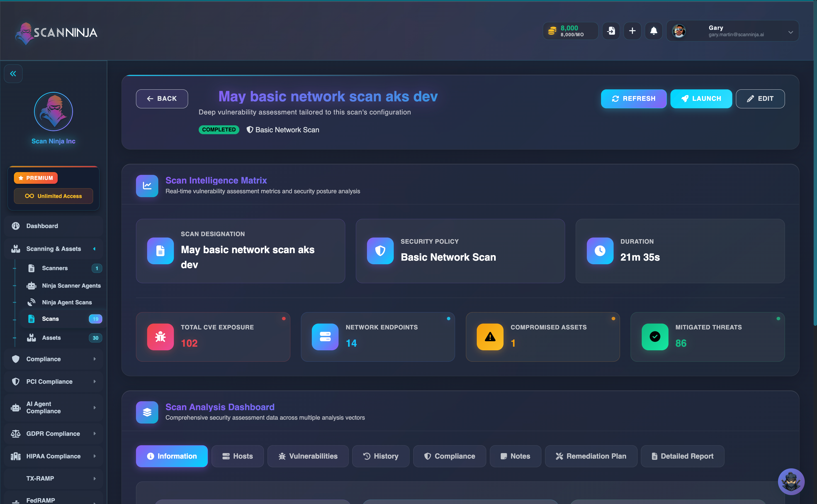Click the Unlimited Access button
Image resolution: width=817 pixels, height=504 pixels.
pyautogui.click(x=53, y=196)
